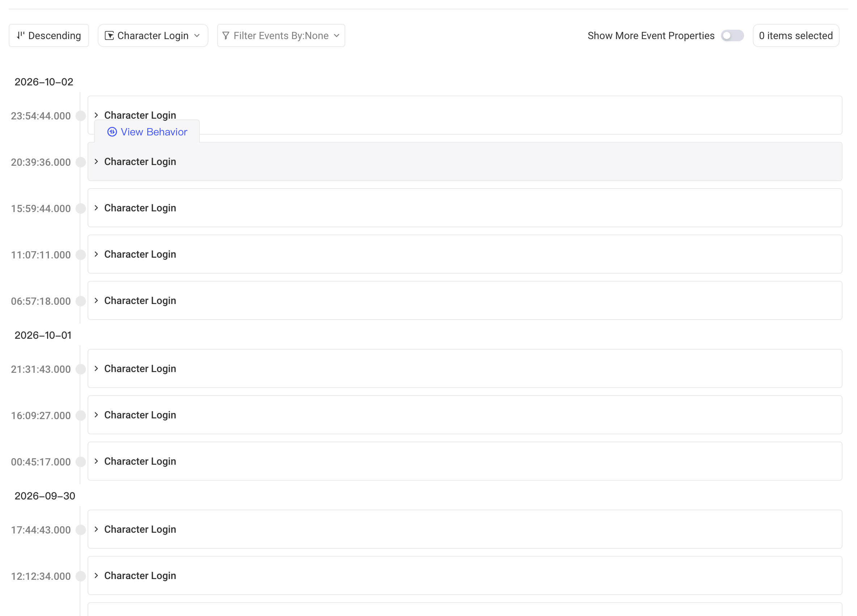
Task: Click the funnel filter icon
Action: [226, 35]
